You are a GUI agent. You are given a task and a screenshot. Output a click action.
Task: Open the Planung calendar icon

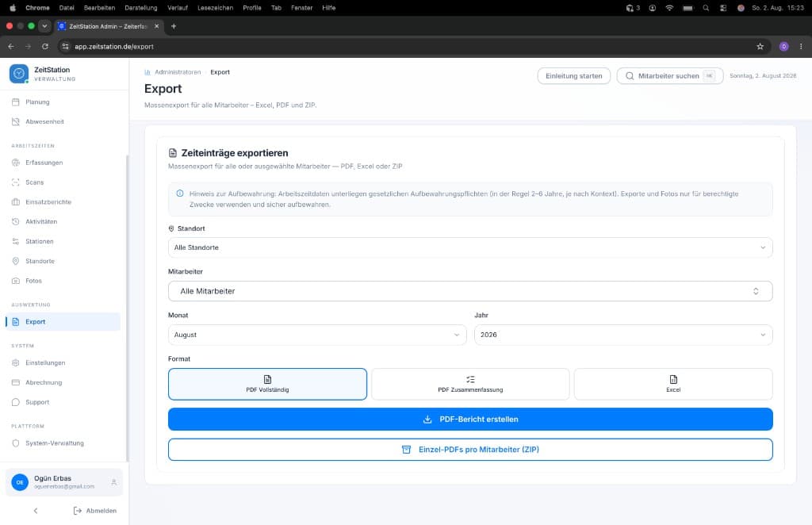16,102
